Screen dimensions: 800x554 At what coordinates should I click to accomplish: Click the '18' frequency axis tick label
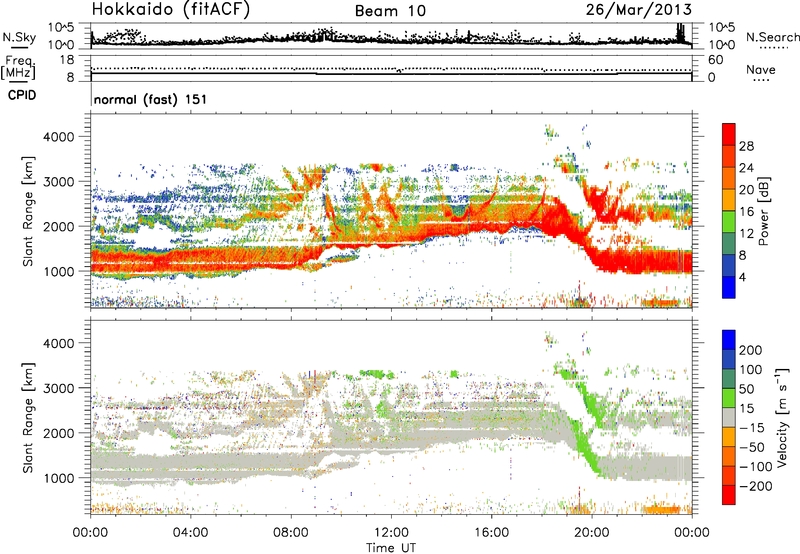67,60
